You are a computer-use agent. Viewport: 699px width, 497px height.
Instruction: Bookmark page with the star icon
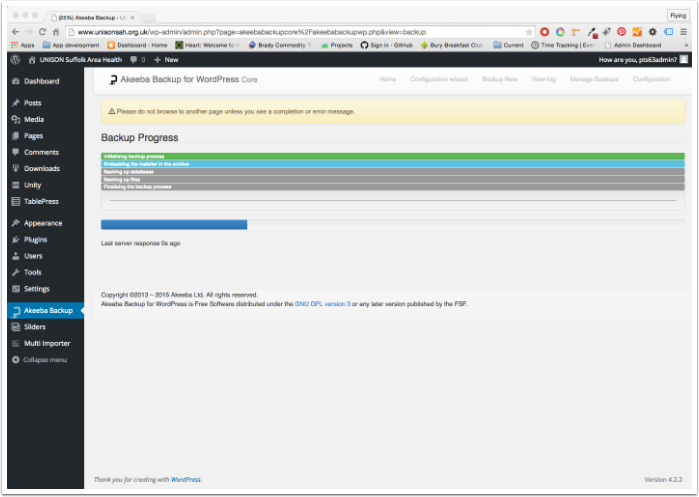(529, 32)
